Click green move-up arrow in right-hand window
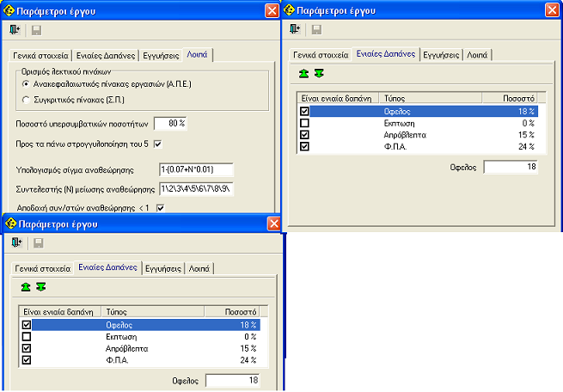 [304, 75]
